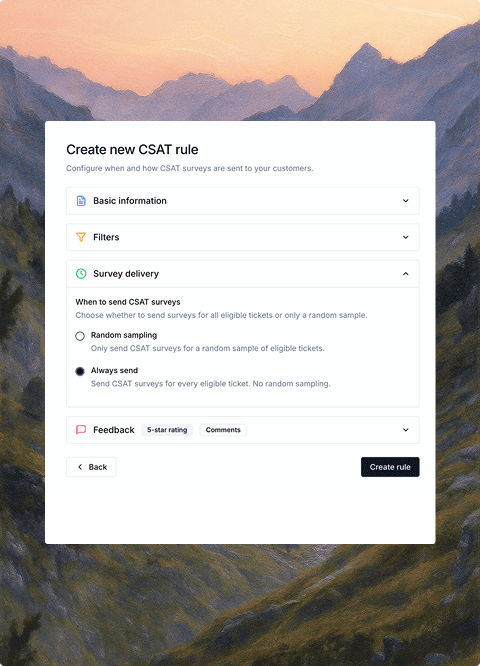Click the orange funnel Filters icon
The width and height of the screenshot is (480, 666).
pos(81,237)
